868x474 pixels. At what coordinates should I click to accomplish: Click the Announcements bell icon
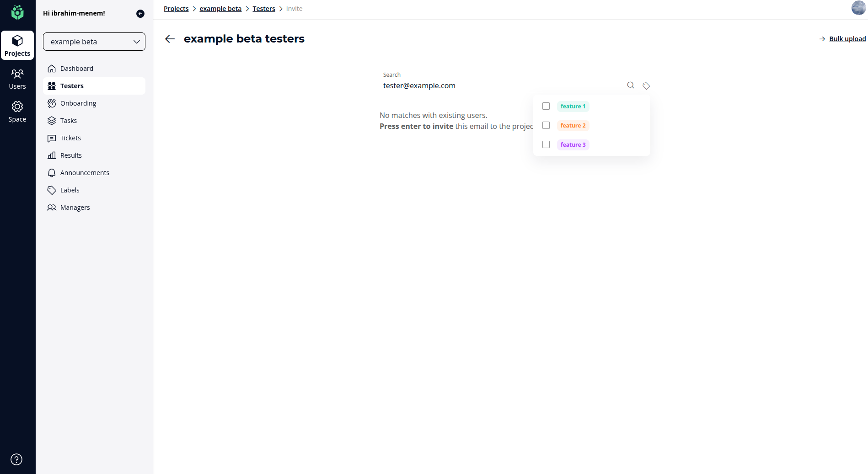[52, 173]
